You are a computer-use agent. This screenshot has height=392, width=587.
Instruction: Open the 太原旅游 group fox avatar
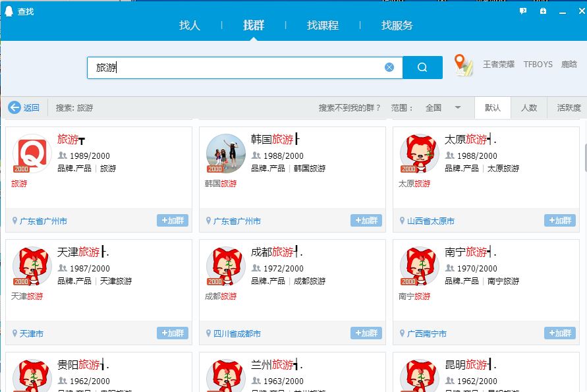420,154
